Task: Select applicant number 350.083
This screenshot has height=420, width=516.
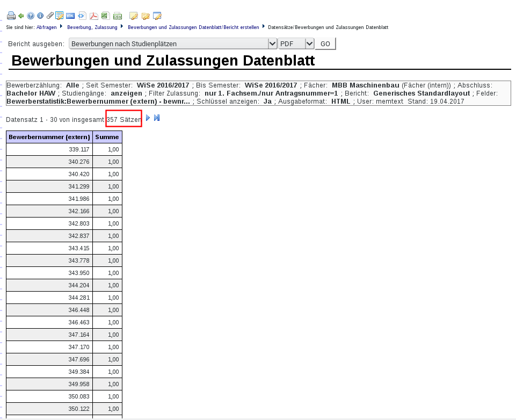Action: (79, 396)
